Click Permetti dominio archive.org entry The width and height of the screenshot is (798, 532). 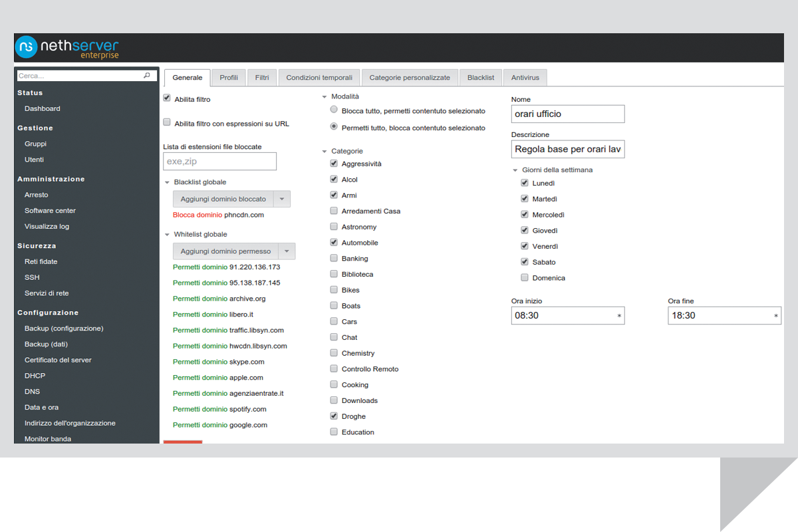219,299
